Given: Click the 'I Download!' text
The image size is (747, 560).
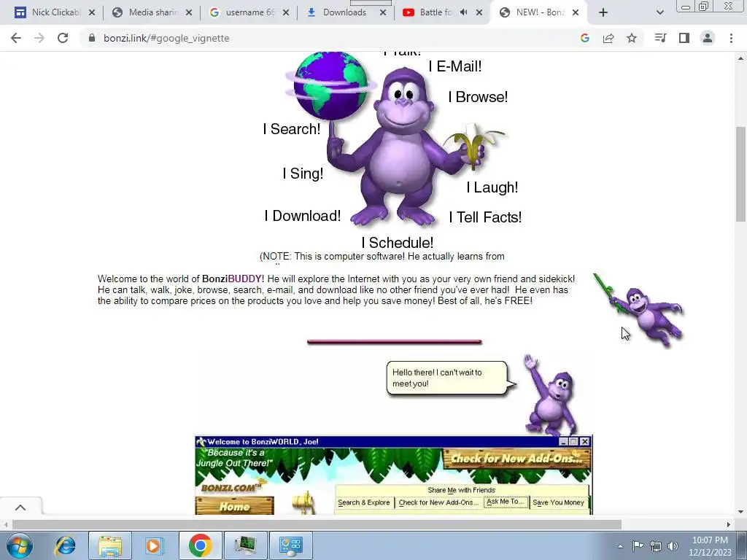Looking at the screenshot, I should point(303,216).
